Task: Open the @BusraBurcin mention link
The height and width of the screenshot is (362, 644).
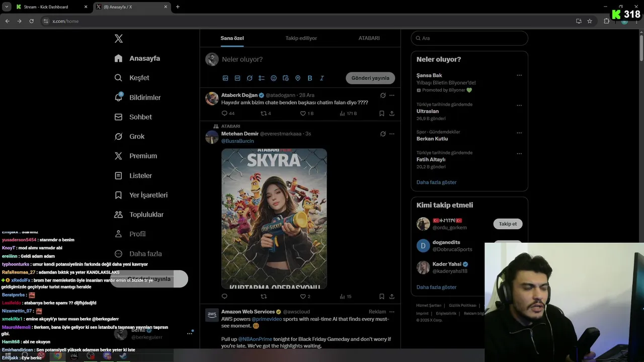Action: (x=237, y=141)
